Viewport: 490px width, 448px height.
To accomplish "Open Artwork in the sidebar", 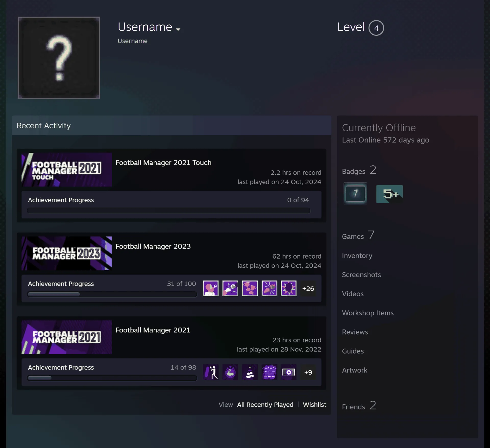I will point(354,370).
